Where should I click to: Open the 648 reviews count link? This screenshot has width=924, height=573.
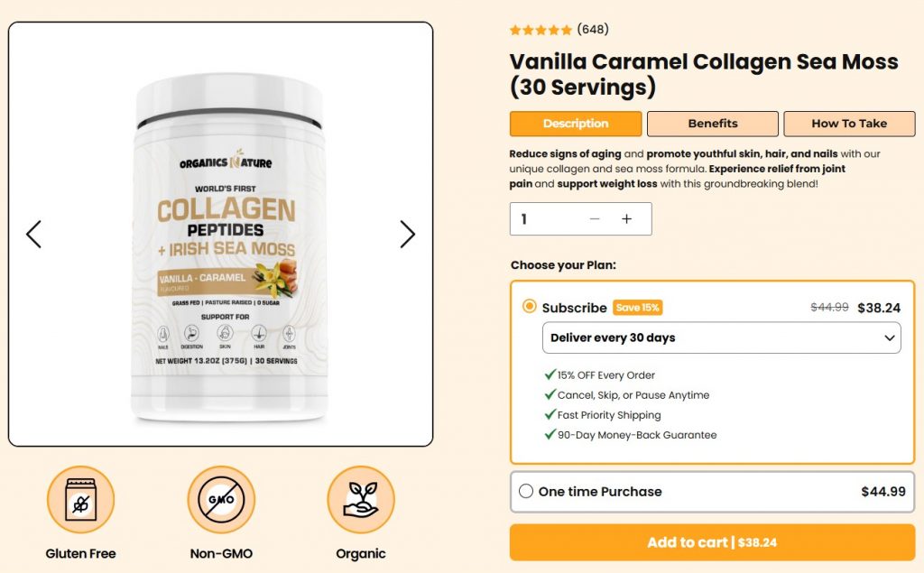tap(593, 30)
